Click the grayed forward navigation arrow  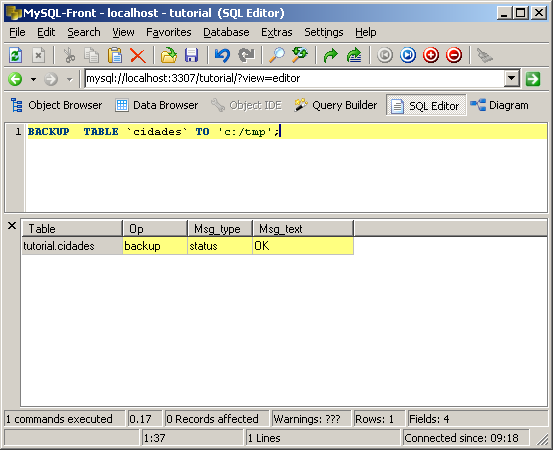coord(51,79)
